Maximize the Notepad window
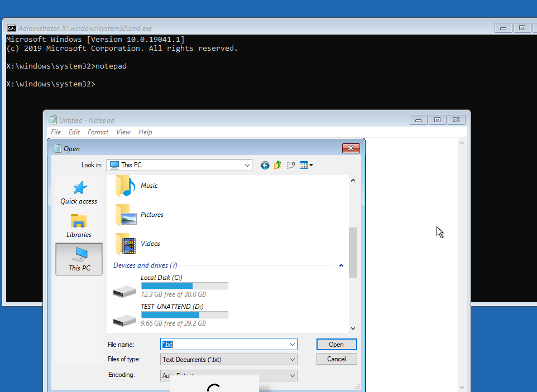Image resolution: width=537 pixels, height=392 pixels. [x=437, y=120]
